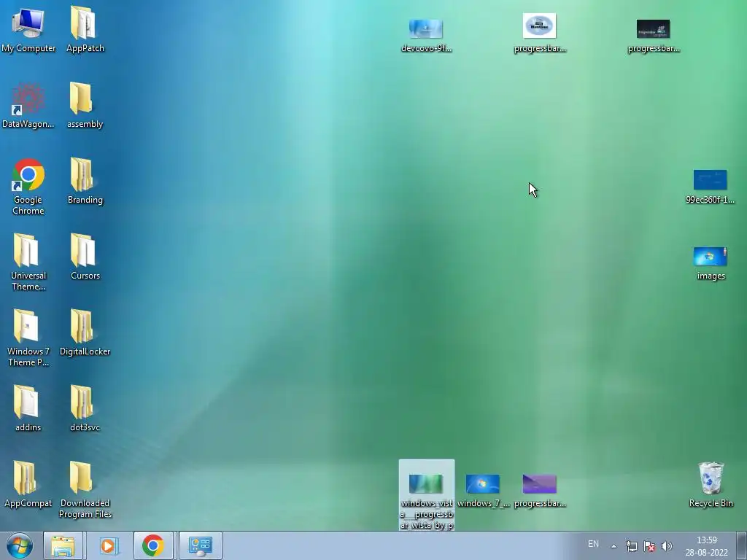Open the network tray icon

click(x=632, y=546)
